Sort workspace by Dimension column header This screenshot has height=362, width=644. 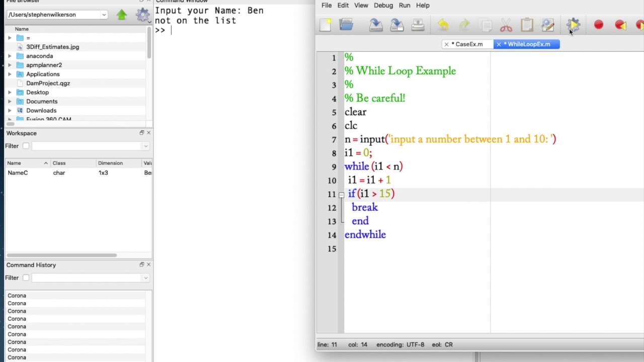point(119,163)
